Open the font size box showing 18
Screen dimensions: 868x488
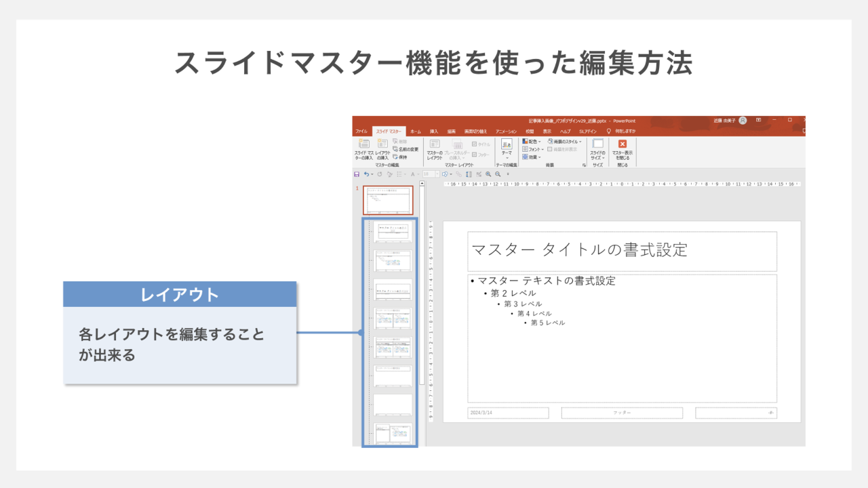pyautogui.click(x=431, y=174)
